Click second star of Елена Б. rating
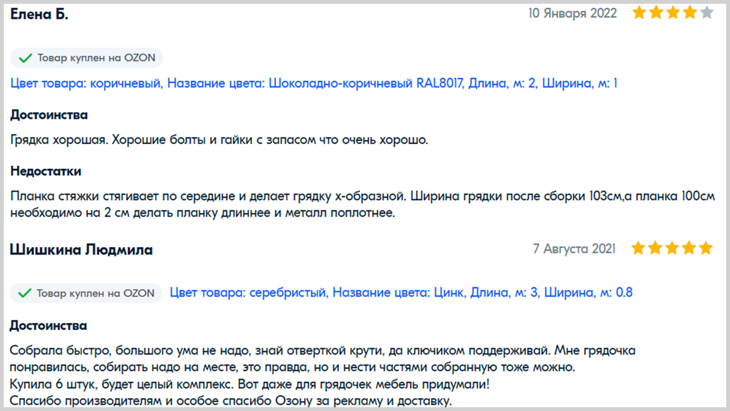 pyautogui.click(x=656, y=13)
